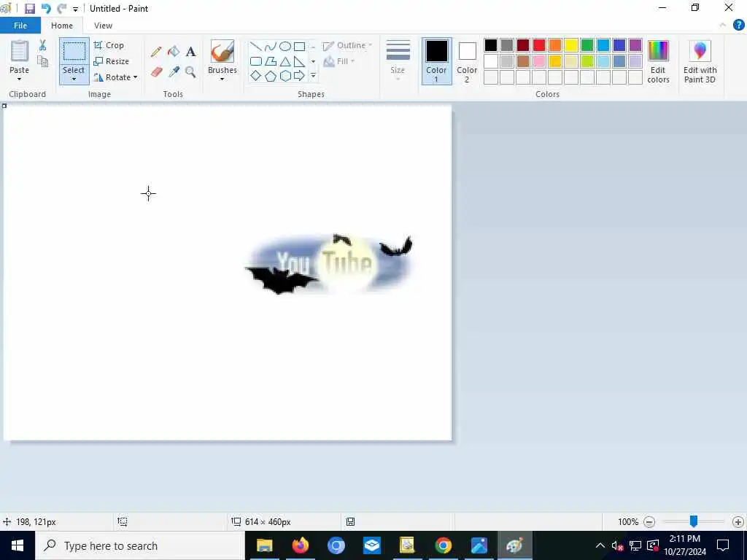Choose the Curve shape
The height and width of the screenshot is (560, 747).
click(x=270, y=46)
